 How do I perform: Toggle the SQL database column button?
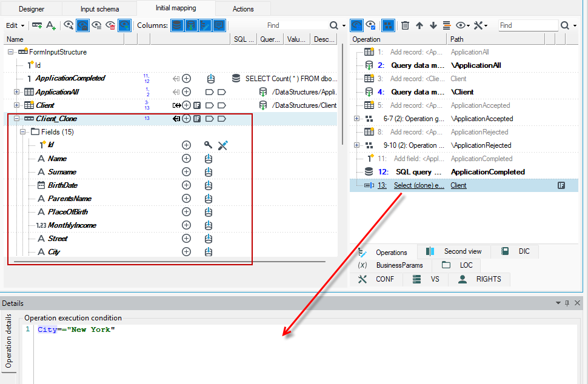click(177, 25)
